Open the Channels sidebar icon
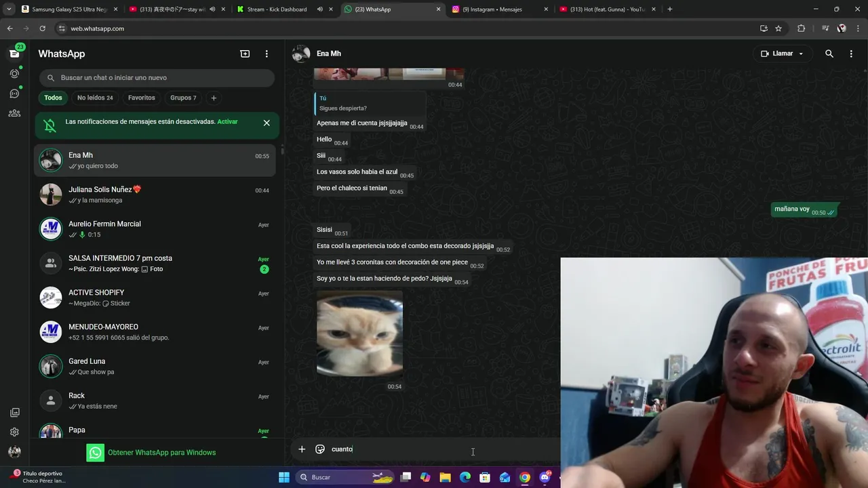 click(14, 94)
